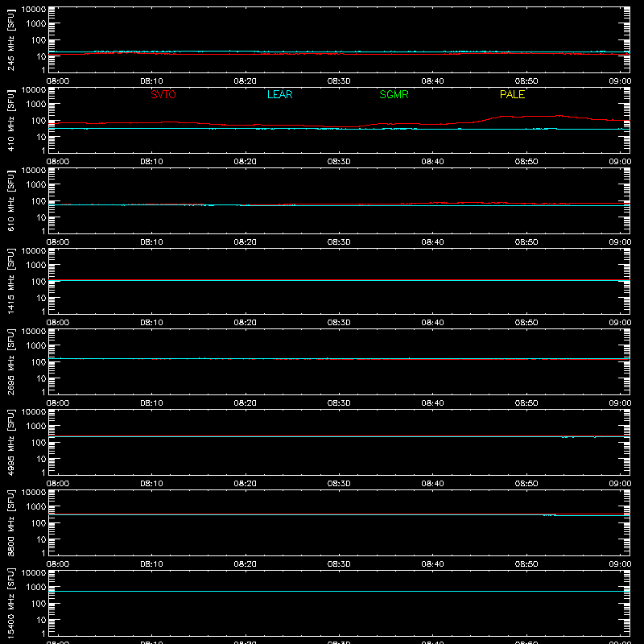The height and width of the screenshot is (644, 644).
Task: Click the 08:00 tick label of the 1415 MHz plot
Action: pyautogui.click(x=58, y=323)
